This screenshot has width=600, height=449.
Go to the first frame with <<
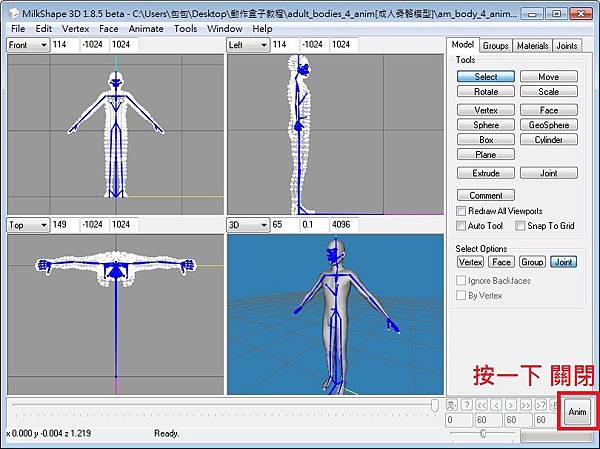[482, 405]
